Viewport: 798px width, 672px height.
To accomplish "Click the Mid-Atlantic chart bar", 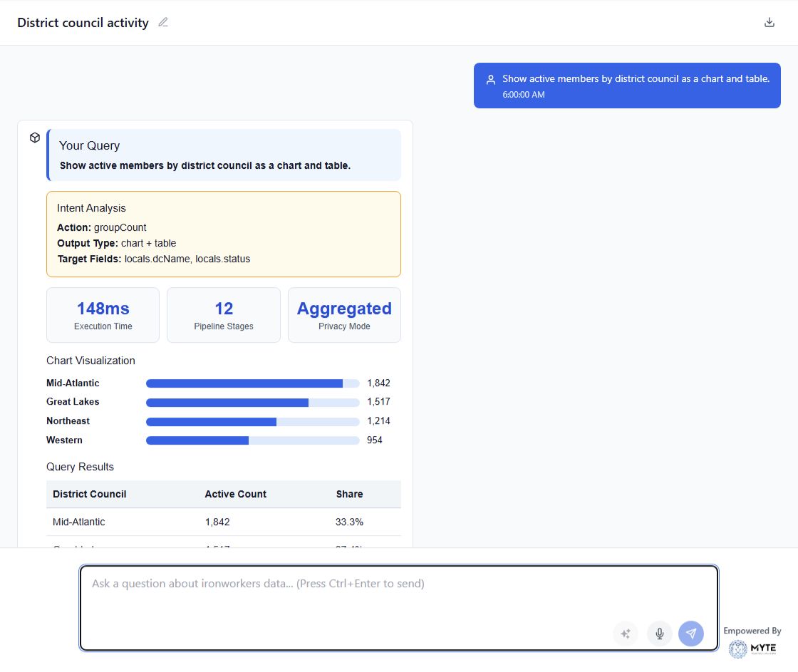I will [x=252, y=383].
